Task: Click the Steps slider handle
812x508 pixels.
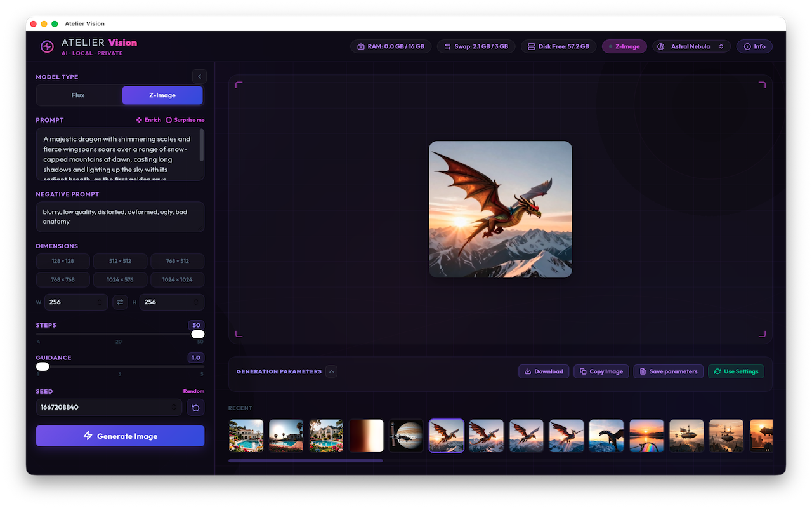Action: 198,334
